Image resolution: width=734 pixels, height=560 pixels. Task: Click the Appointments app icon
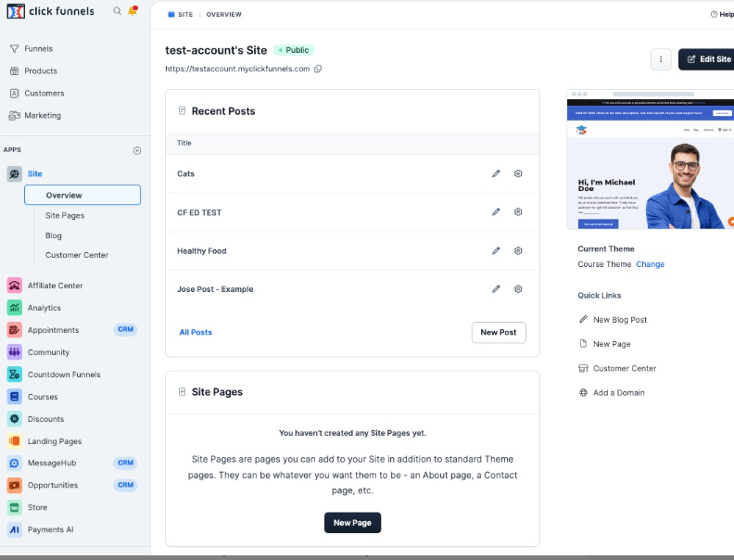click(x=15, y=330)
